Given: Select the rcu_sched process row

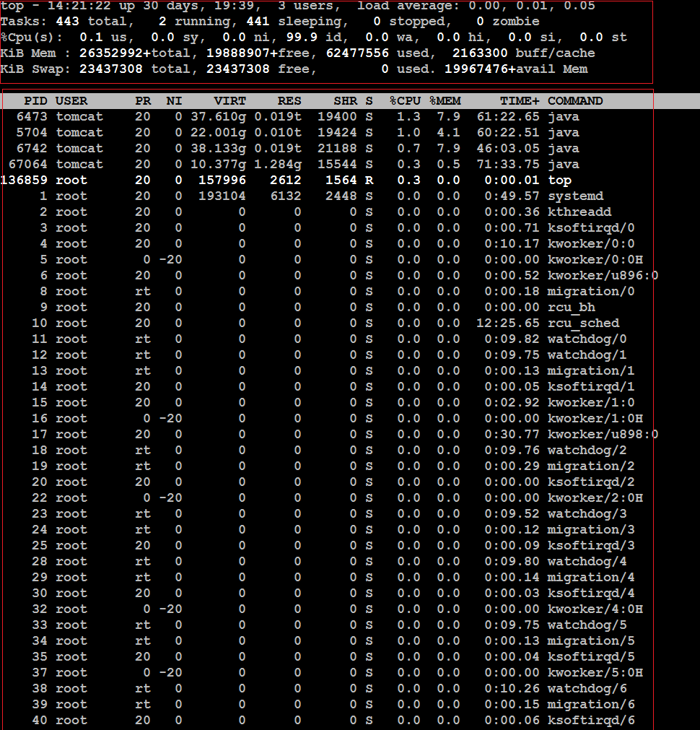Looking at the screenshot, I should tap(289, 323).
